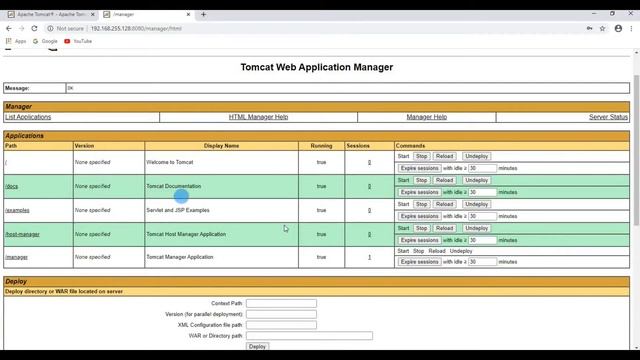Reload the Servlet and JSP Examples app
The image size is (640, 360).
[x=444, y=204]
